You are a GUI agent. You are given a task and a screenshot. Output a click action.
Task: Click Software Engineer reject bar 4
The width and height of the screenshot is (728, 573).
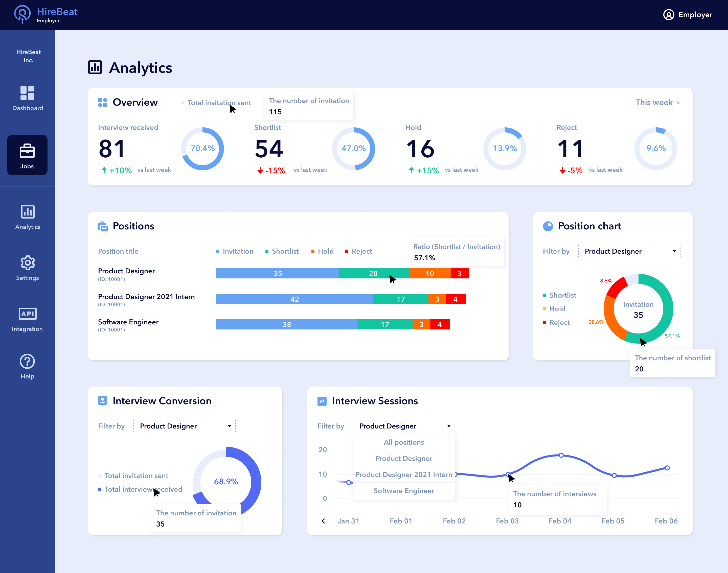pos(440,324)
